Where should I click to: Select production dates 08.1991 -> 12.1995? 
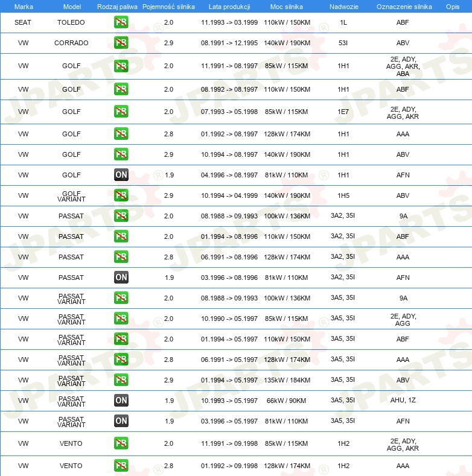pyautogui.click(x=229, y=43)
